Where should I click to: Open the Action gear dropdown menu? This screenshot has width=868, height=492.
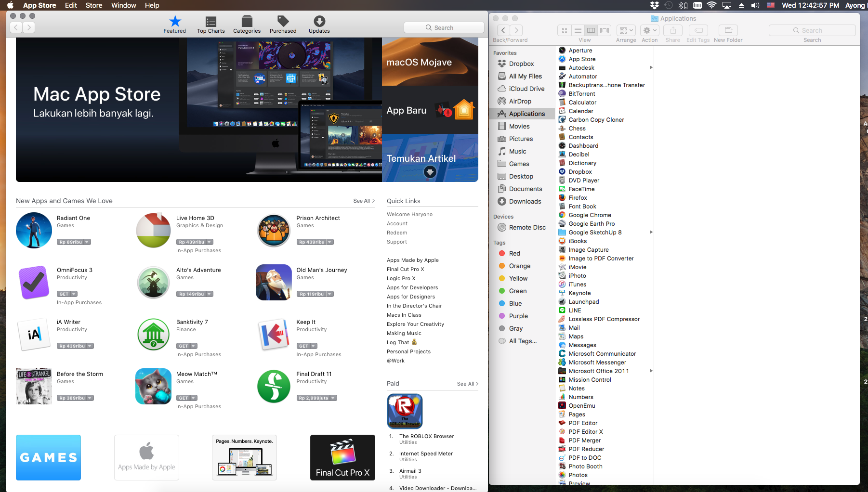click(x=649, y=30)
